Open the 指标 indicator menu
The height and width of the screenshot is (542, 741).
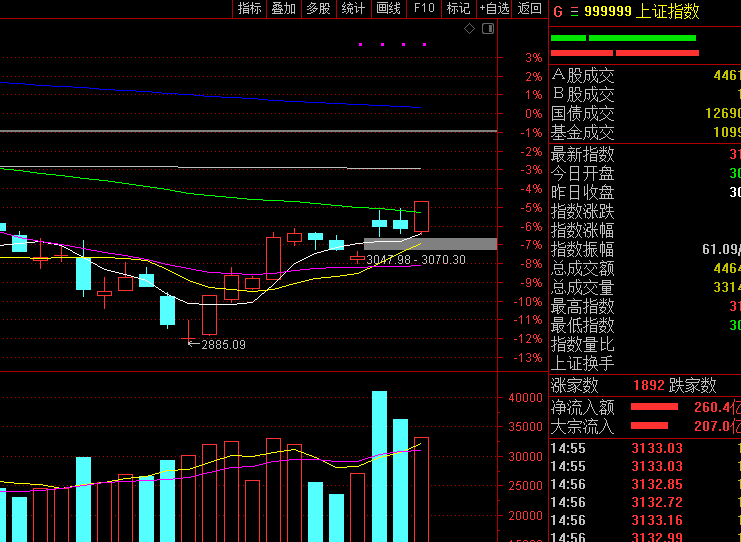pyautogui.click(x=250, y=9)
